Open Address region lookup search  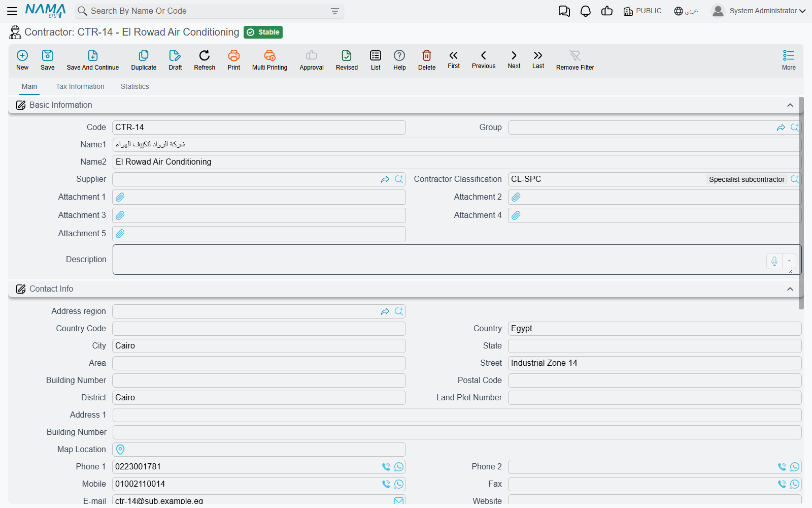coord(399,311)
